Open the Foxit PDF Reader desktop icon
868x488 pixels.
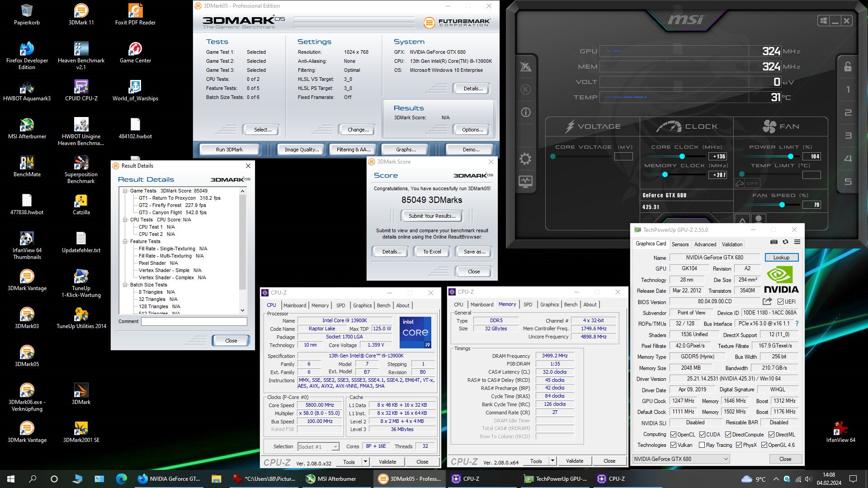[x=135, y=14]
